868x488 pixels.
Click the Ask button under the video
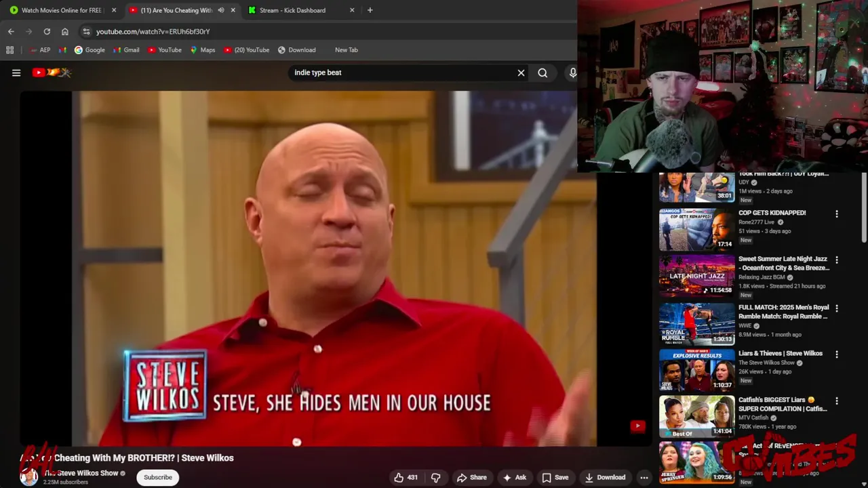click(514, 477)
